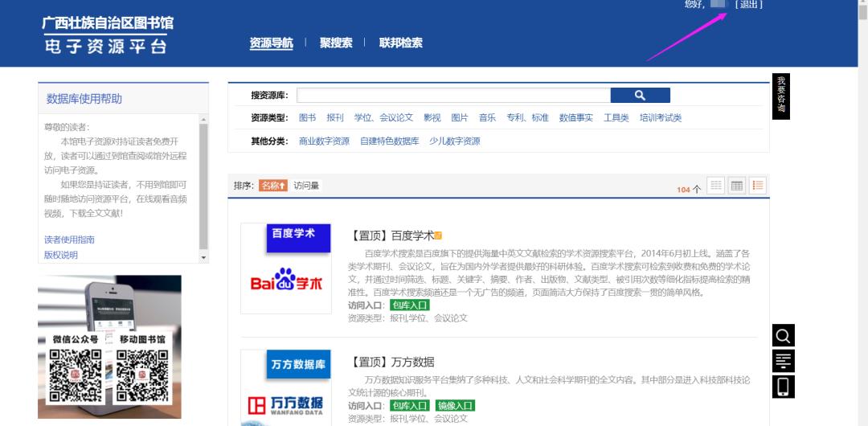Filter resources by 图片 type

[x=460, y=118]
